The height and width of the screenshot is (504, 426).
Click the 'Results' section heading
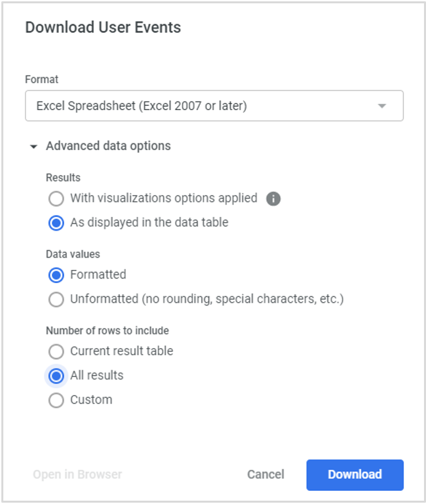[63, 178]
